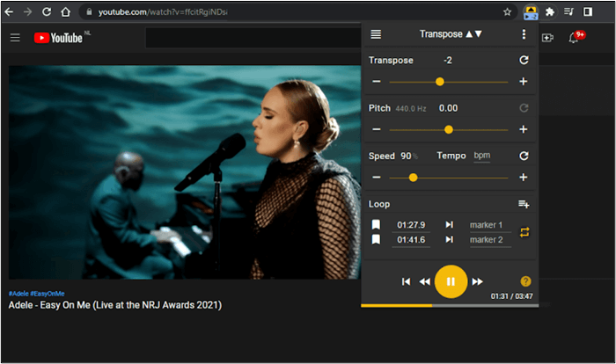Click the browser forward arrow
The width and height of the screenshot is (616, 364).
[x=27, y=12]
